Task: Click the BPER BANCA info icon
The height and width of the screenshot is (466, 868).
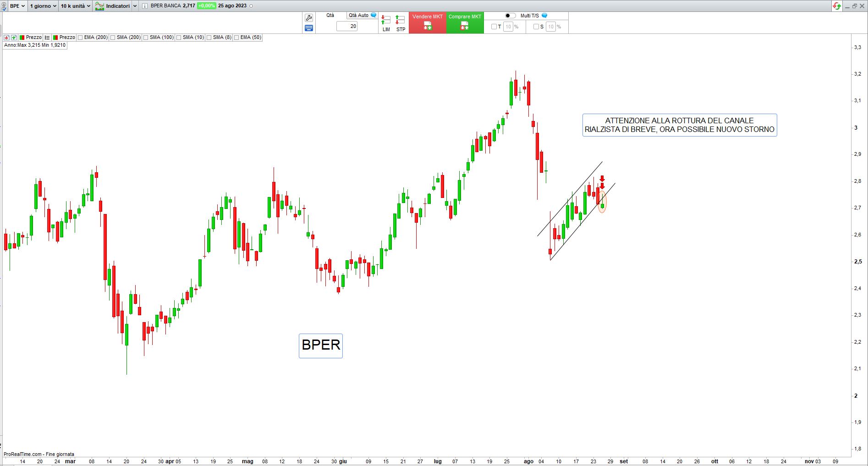Action: pos(145,6)
